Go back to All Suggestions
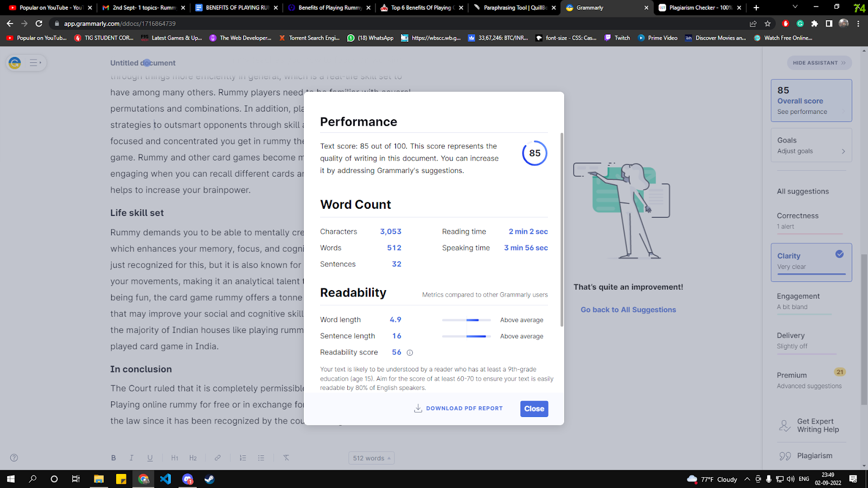 pyautogui.click(x=628, y=310)
